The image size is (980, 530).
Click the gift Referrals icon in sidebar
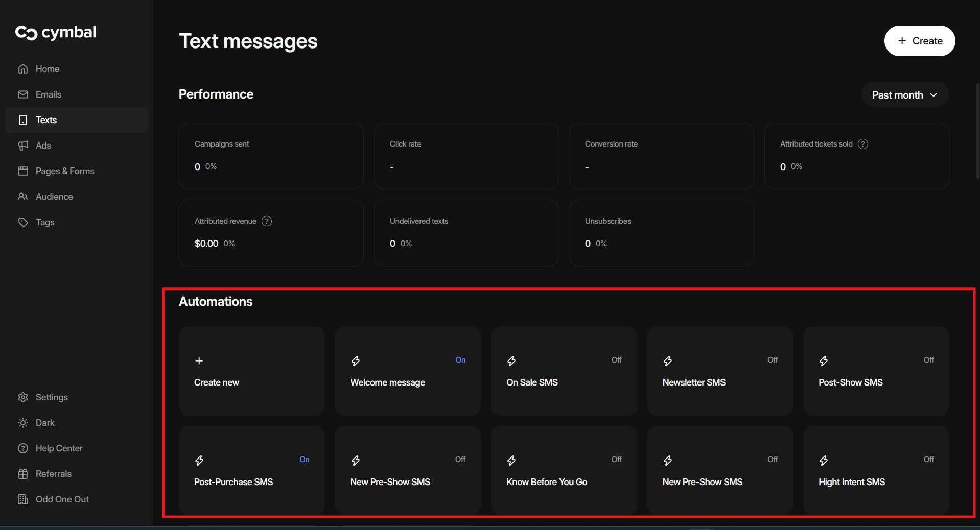pyautogui.click(x=23, y=474)
